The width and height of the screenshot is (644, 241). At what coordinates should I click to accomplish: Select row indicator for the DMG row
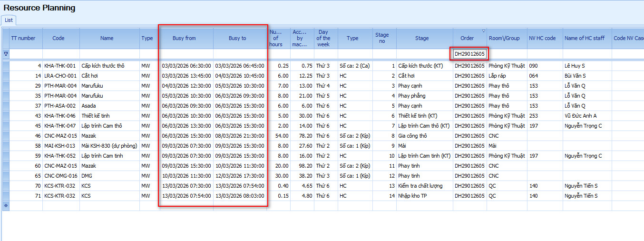[6, 176]
